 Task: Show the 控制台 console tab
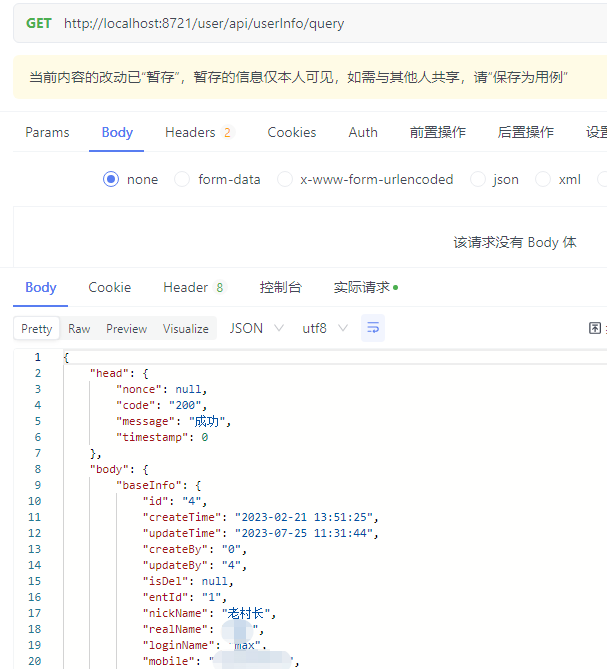(x=280, y=287)
